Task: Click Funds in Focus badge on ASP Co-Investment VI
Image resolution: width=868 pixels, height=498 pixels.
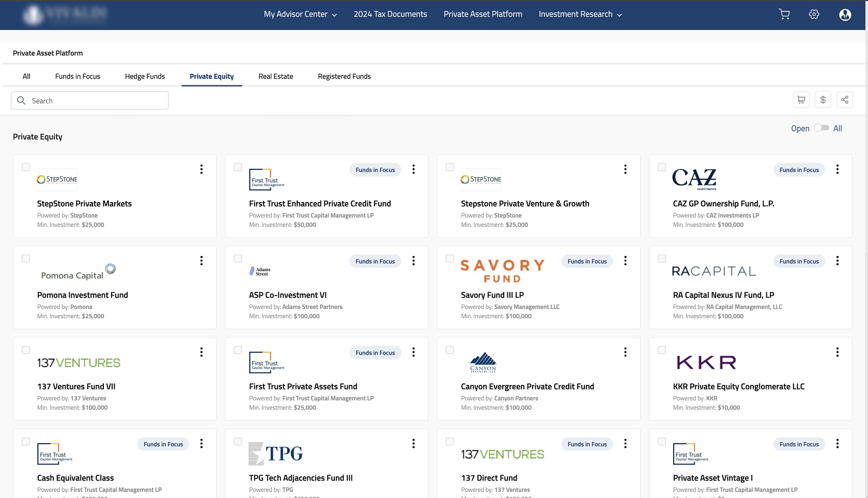Action: pos(375,261)
